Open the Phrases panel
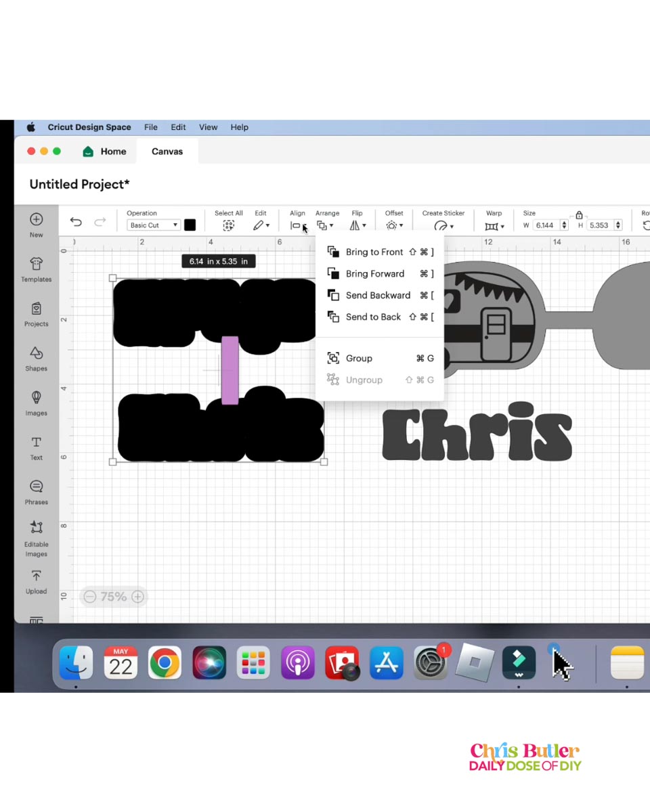The width and height of the screenshot is (650, 812). pyautogui.click(x=37, y=492)
